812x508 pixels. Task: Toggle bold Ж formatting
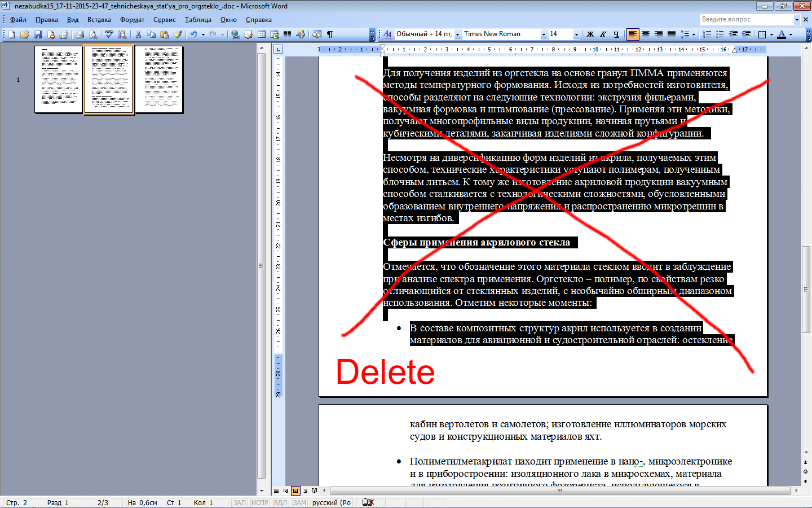pos(590,34)
